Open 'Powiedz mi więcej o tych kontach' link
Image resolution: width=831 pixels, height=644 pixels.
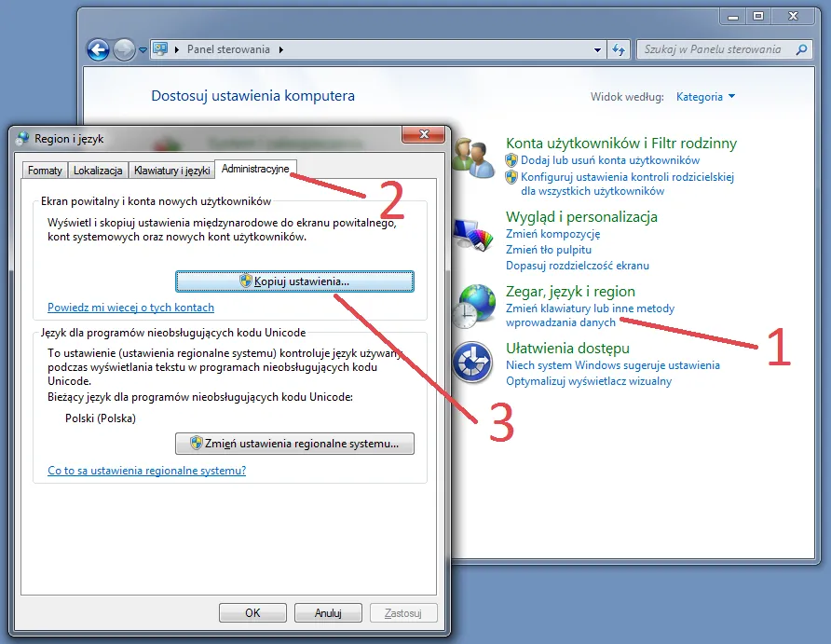click(x=131, y=308)
